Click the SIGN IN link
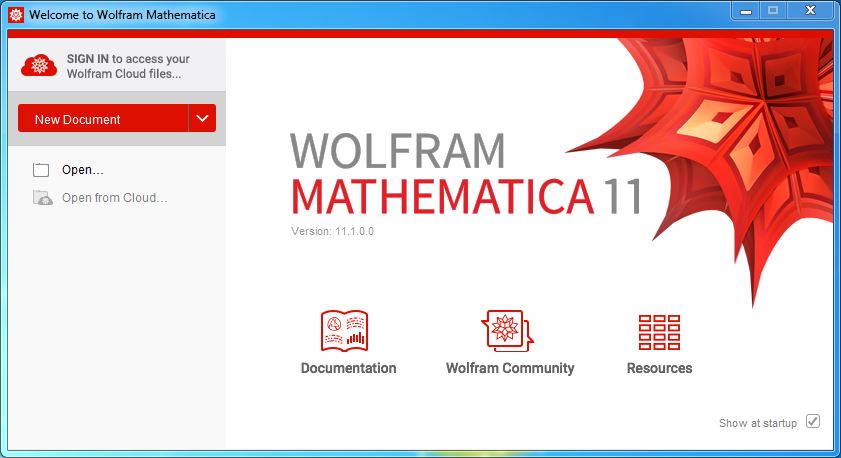The width and height of the screenshot is (841, 458). click(x=88, y=59)
